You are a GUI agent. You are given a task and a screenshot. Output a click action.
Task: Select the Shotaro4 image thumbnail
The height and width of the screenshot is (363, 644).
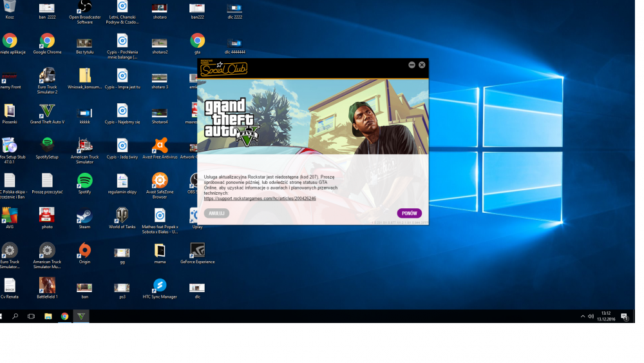pyautogui.click(x=160, y=115)
